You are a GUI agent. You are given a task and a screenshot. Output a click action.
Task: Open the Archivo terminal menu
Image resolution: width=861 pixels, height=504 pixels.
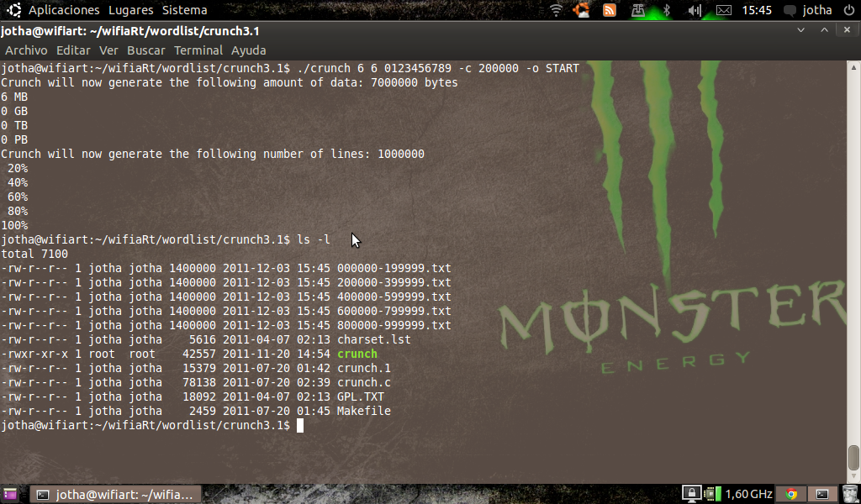click(x=26, y=50)
